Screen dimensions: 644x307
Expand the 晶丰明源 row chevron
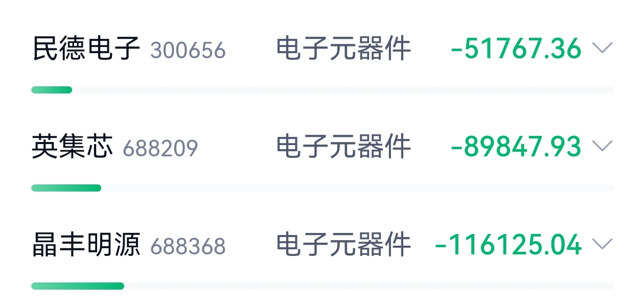(602, 245)
